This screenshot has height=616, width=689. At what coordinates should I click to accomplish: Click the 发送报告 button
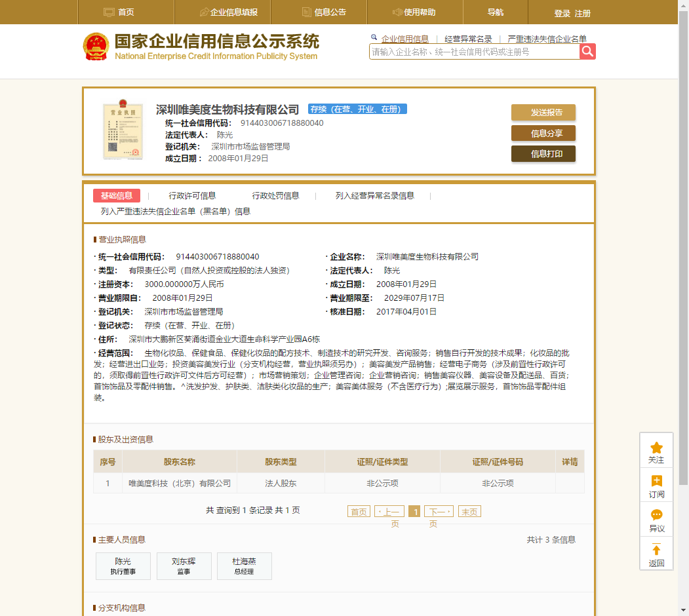click(x=543, y=112)
